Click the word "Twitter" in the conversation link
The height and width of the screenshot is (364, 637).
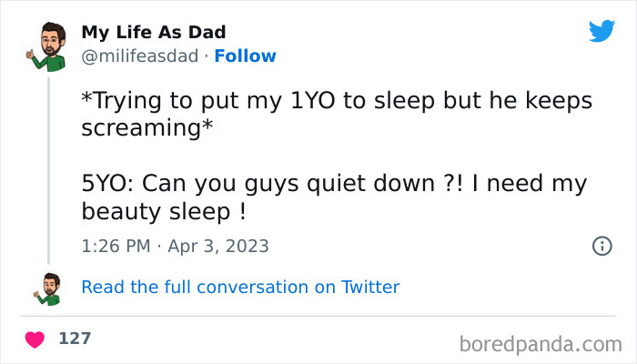click(x=370, y=287)
